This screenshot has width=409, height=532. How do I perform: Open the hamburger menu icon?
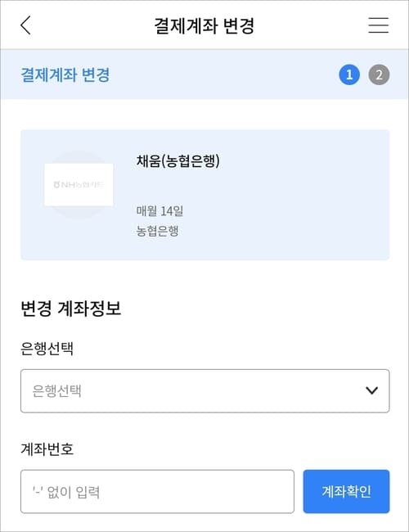[379, 25]
